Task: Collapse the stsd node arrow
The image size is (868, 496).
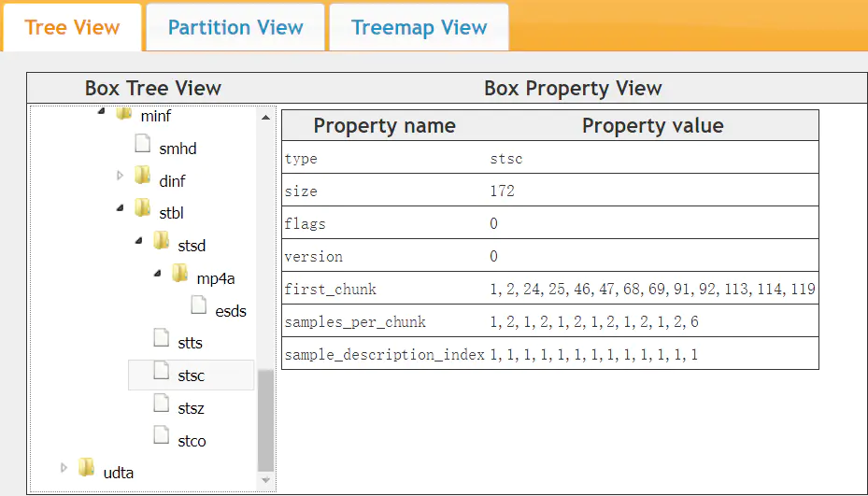Action: [x=139, y=241]
